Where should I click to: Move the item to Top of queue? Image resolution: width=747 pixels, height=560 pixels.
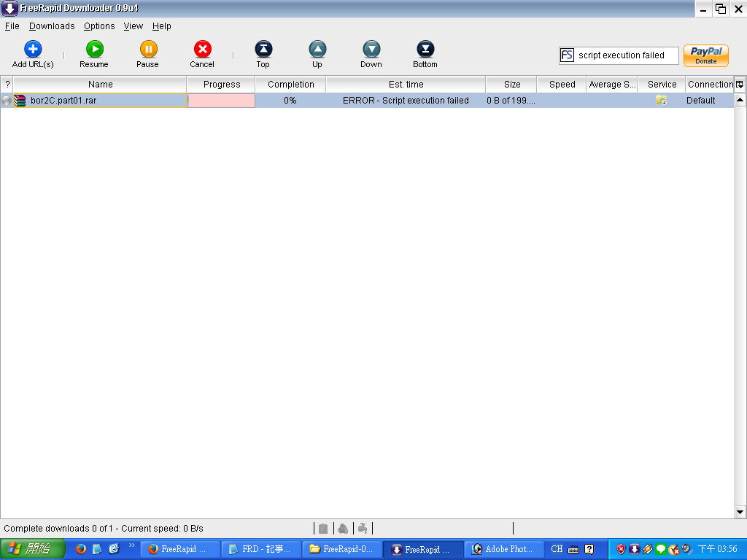pos(263,50)
